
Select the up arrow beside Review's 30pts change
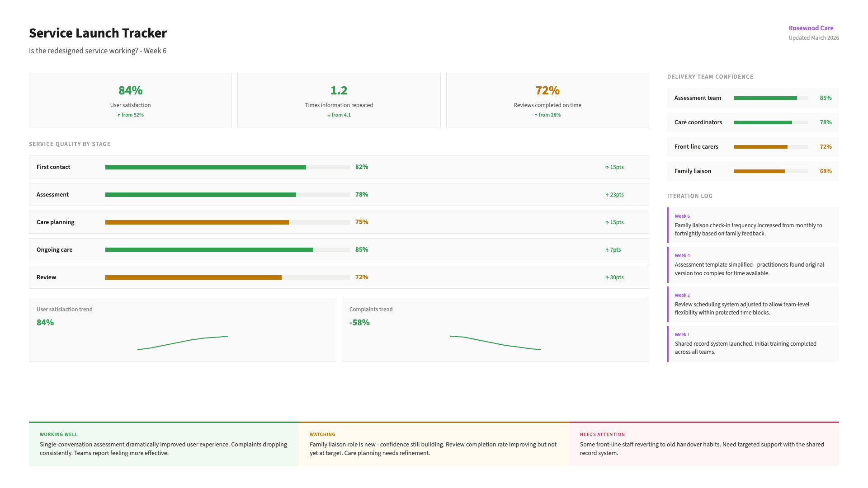(607, 277)
